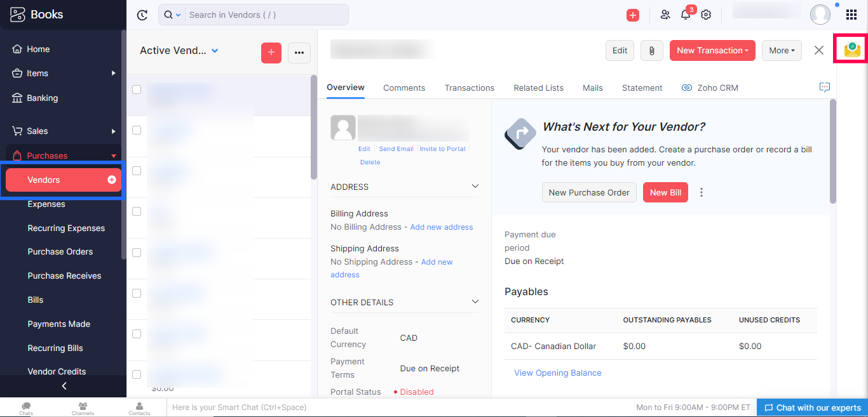Click the What's Next arrow icon
This screenshot has width=868, height=417.
pyautogui.click(x=520, y=133)
